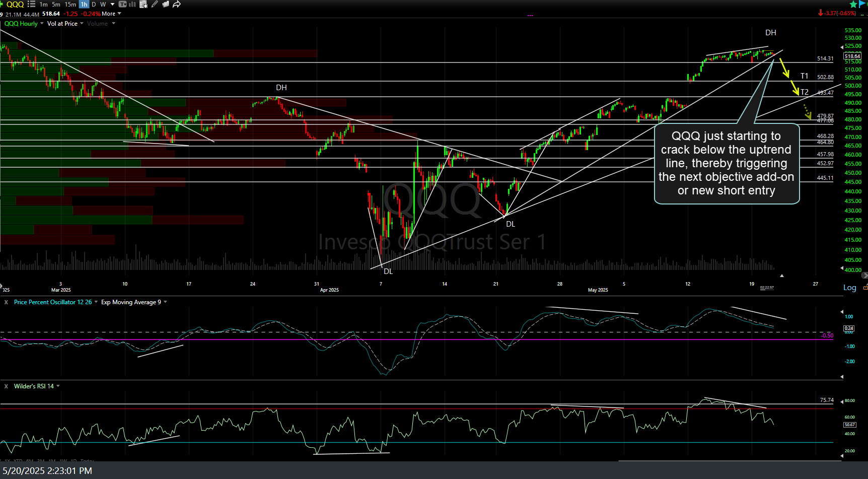
Task: Click the green plus icon at top-left
Action: 2,4
